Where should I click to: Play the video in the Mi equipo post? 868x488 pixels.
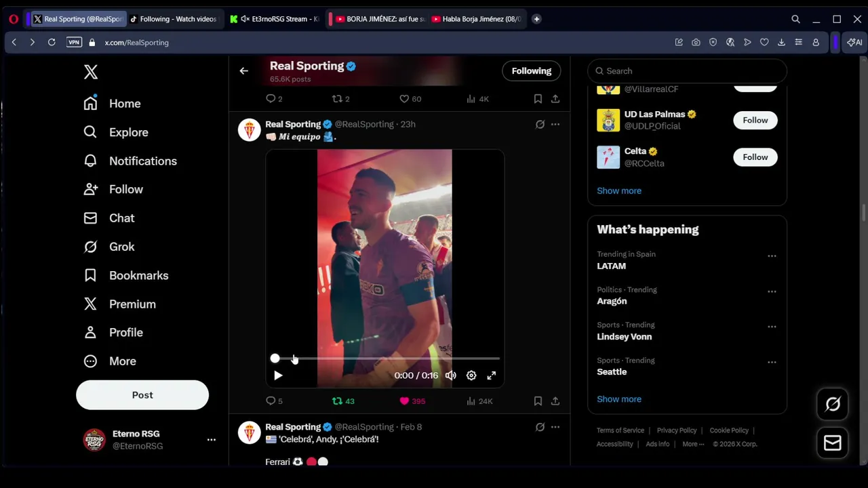pos(278,375)
